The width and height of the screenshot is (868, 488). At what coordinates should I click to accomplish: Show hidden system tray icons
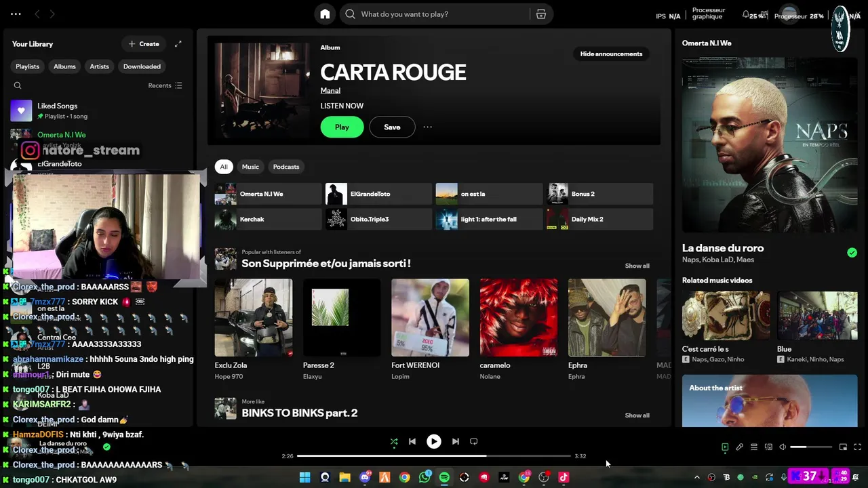pos(696,477)
